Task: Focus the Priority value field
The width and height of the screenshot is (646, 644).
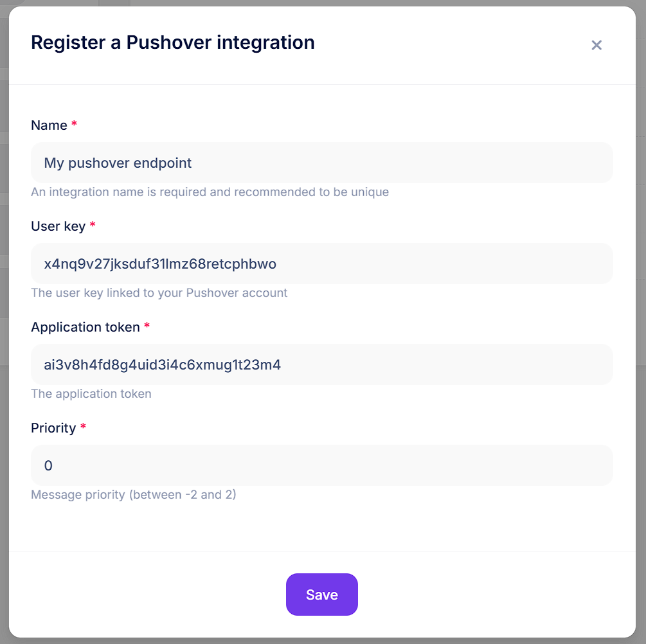Action: click(x=321, y=465)
